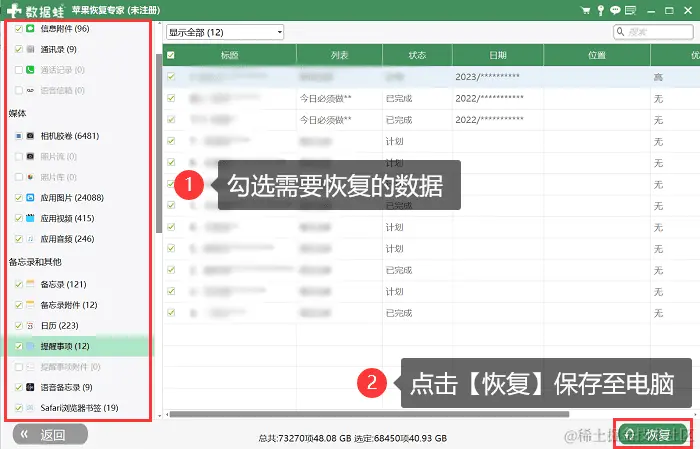Screen dimensions: 700x449
Task: Uncheck the 日历 (223) checkbox
Action: click(18, 325)
